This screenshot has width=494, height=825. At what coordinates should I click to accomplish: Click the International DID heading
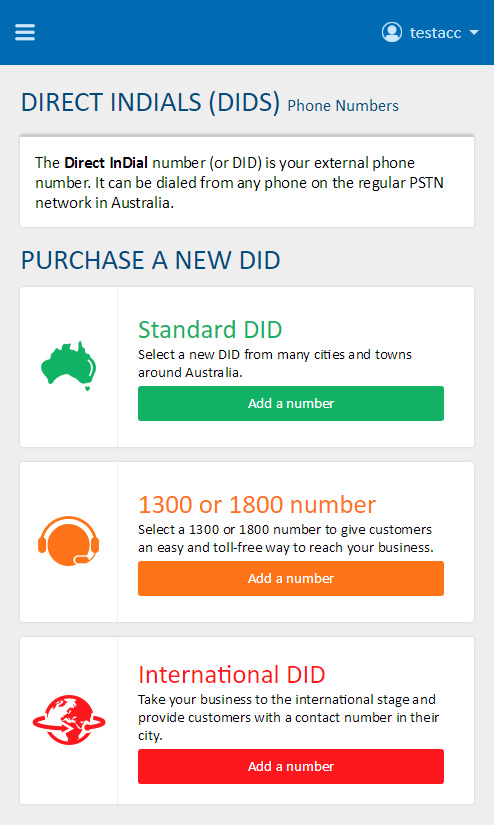coord(231,675)
